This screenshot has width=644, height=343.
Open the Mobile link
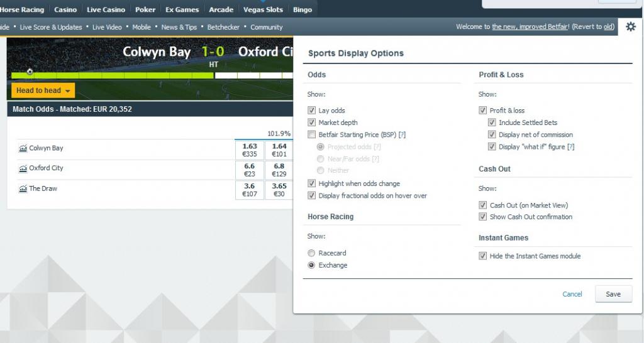coord(142,27)
